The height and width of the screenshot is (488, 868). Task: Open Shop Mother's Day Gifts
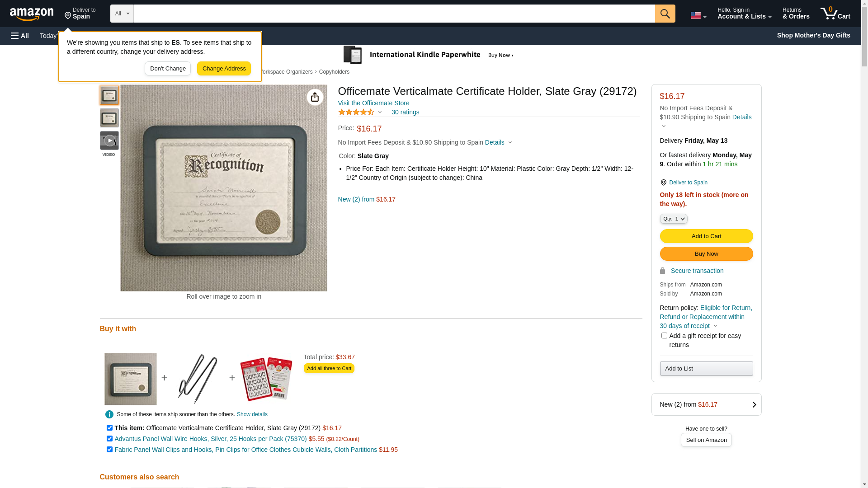pos(813,35)
